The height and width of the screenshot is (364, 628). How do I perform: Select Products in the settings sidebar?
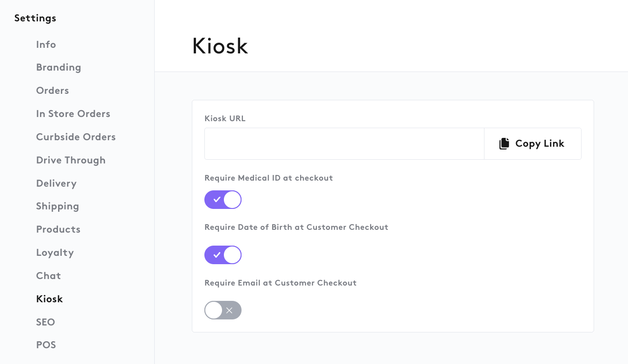tap(58, 229)
